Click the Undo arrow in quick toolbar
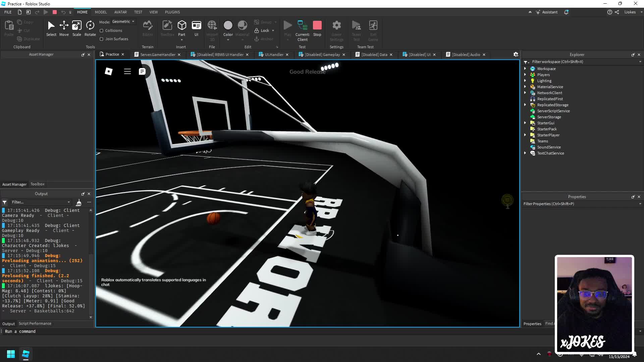 tap(63, 12)
